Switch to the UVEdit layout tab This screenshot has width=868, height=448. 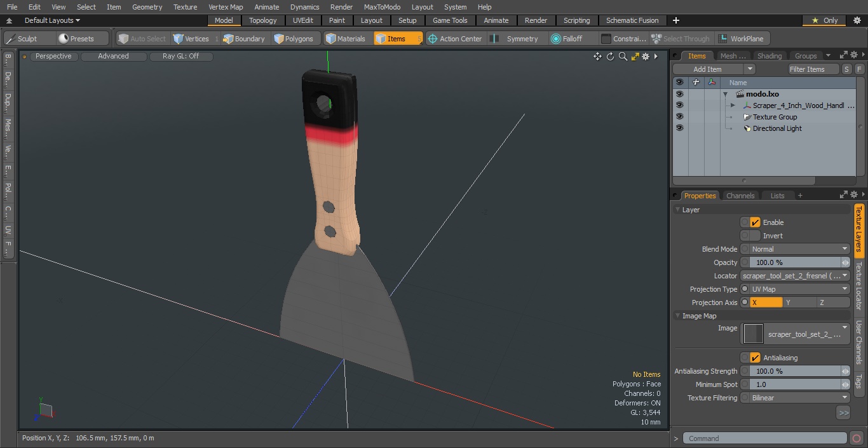[x=303, y=20]
